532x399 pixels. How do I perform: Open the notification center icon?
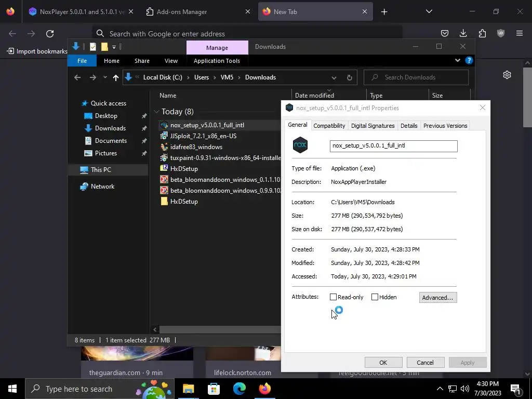click(516, 389)
